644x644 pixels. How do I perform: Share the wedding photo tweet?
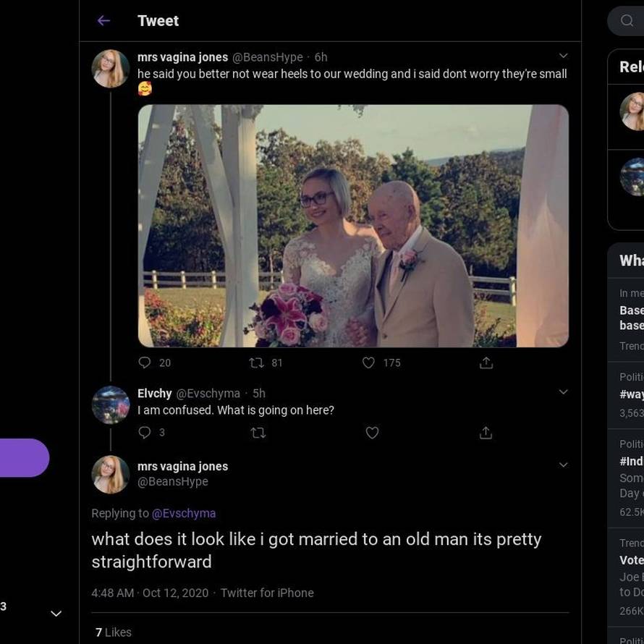(486, 363)
